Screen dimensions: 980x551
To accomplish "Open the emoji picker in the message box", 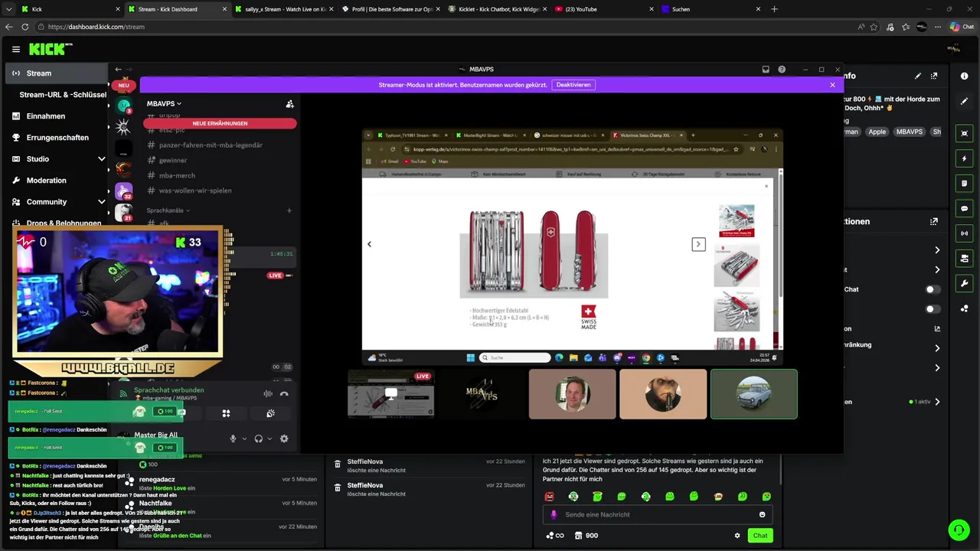I will tap(762, 514).
